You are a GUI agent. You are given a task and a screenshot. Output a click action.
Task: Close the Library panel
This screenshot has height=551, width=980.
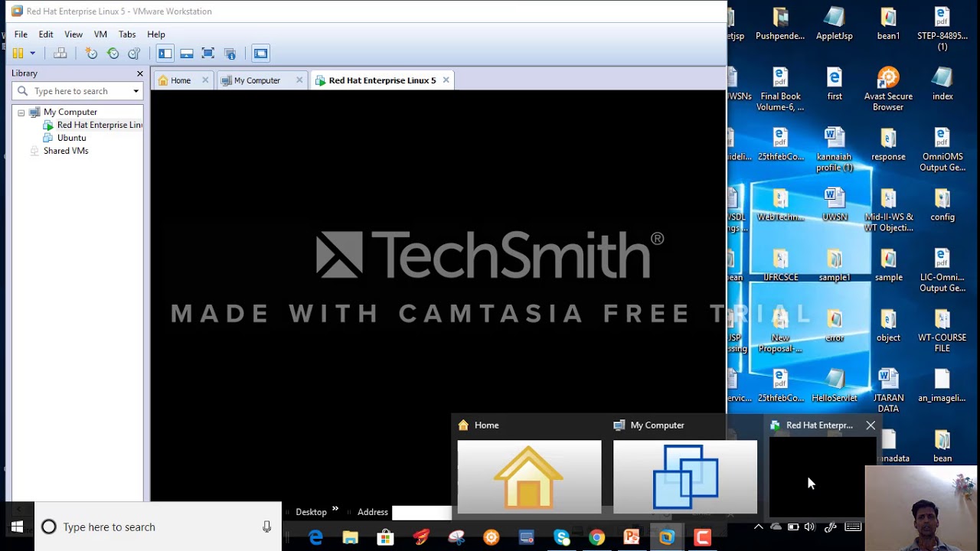click(139, 73)
